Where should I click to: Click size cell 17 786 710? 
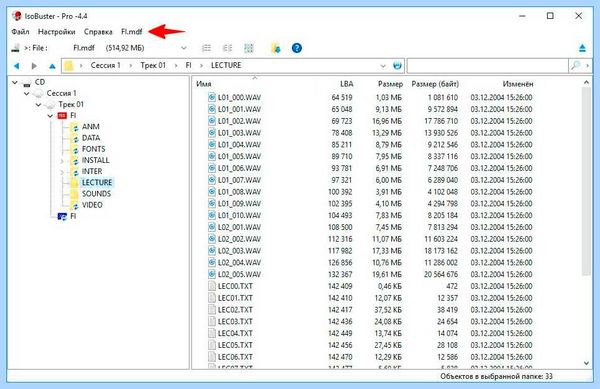click(x=440, y=121)
